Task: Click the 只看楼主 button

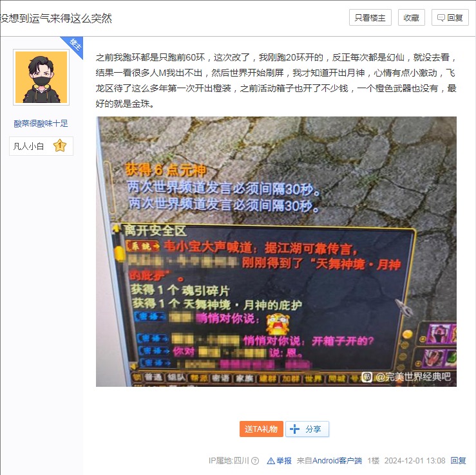Action: [370, 17]
